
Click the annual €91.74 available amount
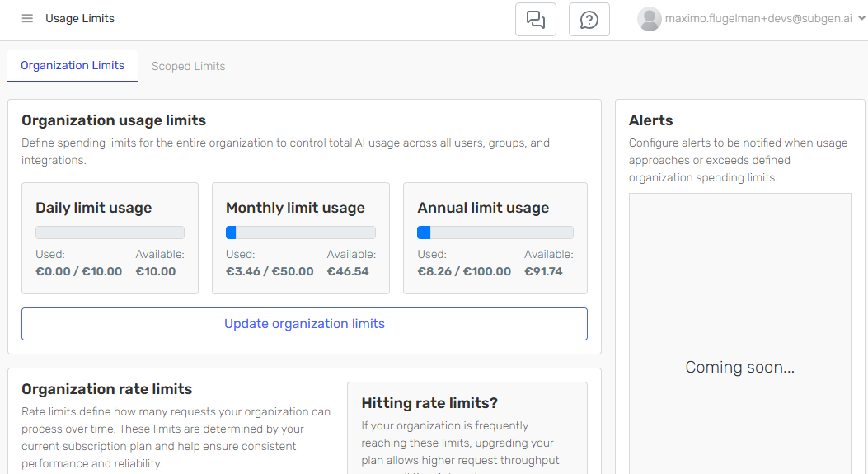coord(543,271)
